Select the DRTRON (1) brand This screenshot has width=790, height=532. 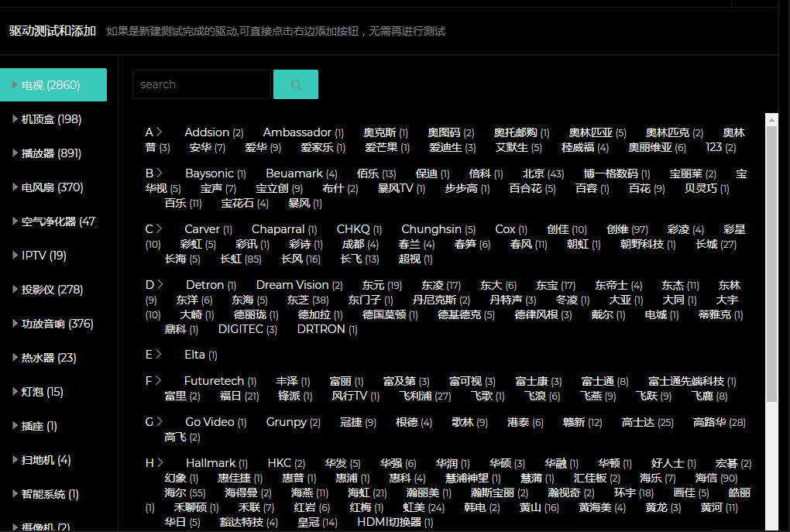[328, 329]
